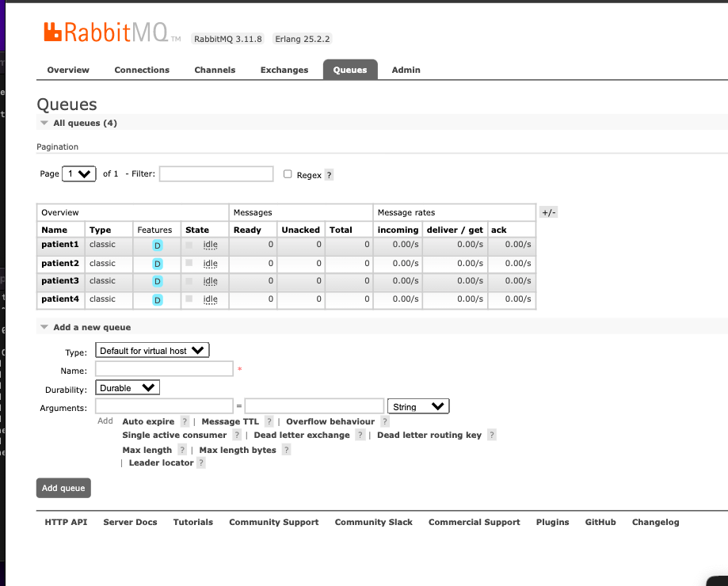Open the Plugins footer link

coord(552,522)
